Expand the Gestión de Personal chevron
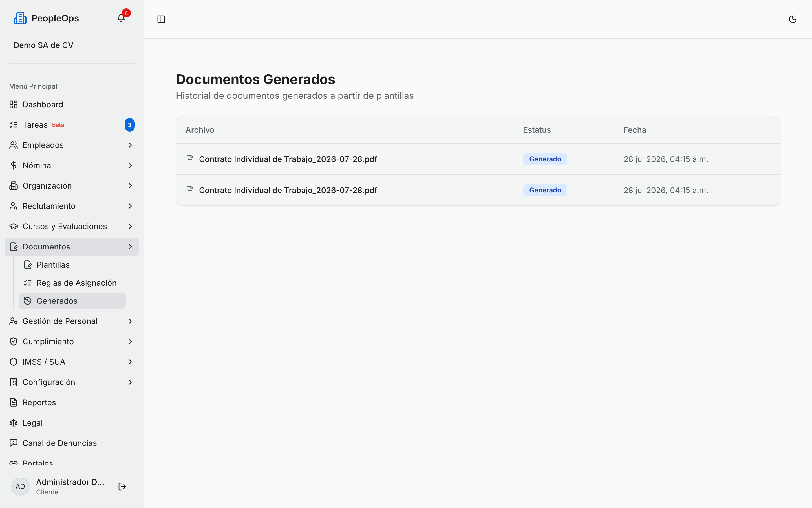 coord(130,321)
